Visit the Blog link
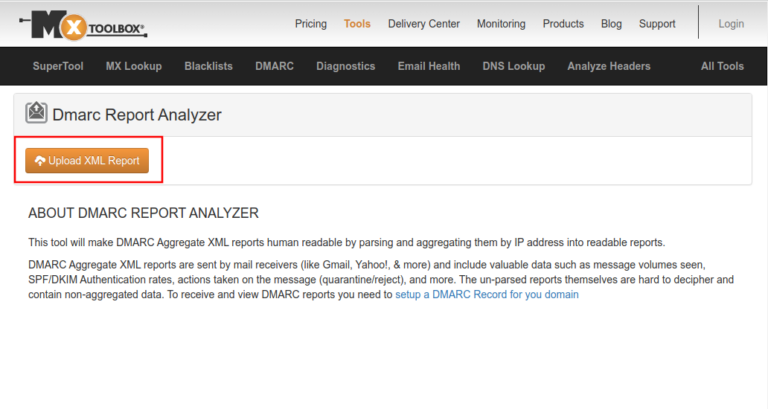Screen dimensions: 768x409 pos(611,24)
